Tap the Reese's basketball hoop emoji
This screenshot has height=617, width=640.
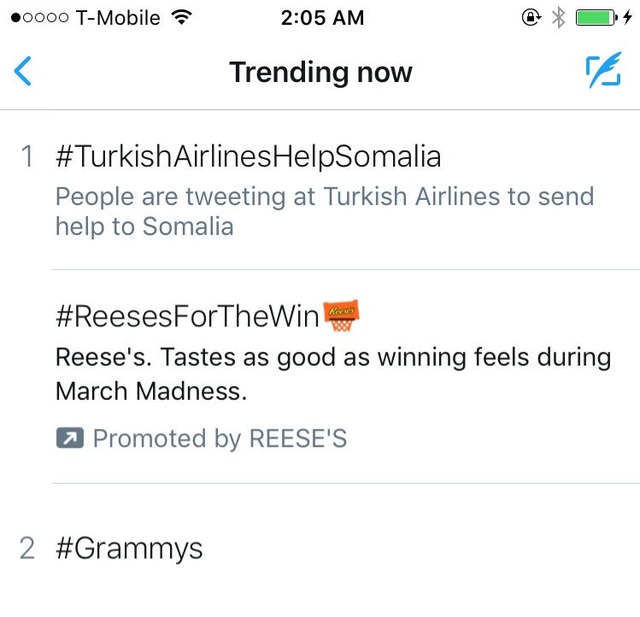tap(341, 315)
